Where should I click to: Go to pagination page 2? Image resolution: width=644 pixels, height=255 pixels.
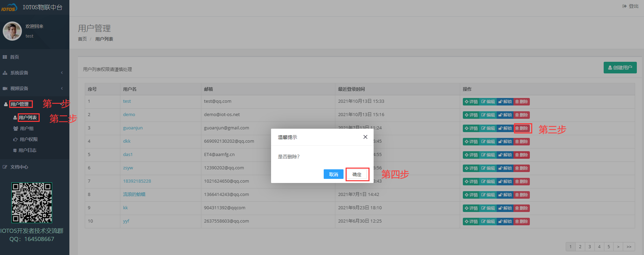580,246
